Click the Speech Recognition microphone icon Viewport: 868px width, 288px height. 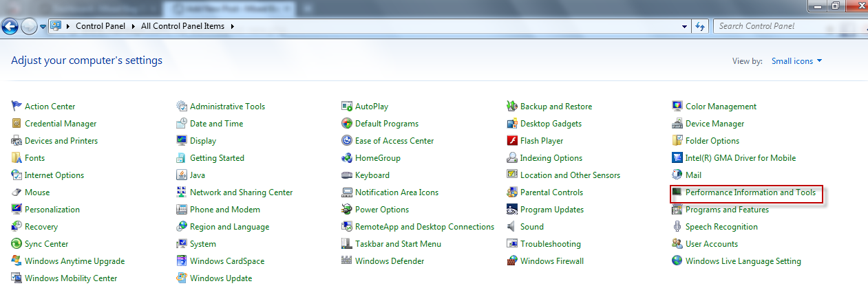(x=678, y=227)
